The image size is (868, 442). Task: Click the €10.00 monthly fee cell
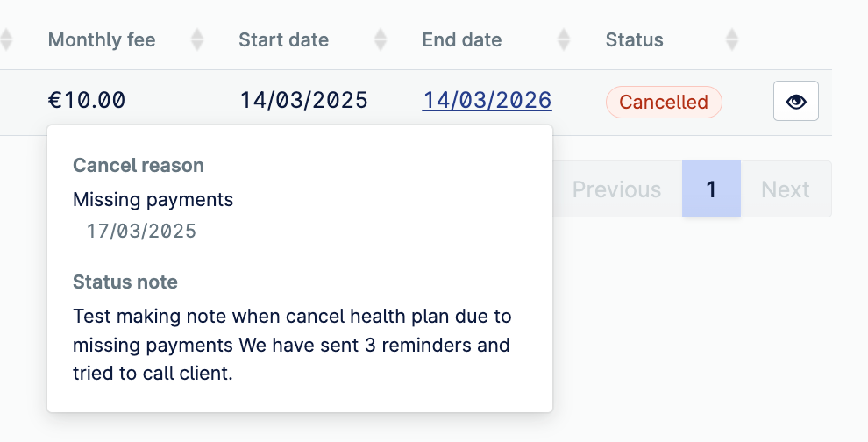click(x=87, y=101)
